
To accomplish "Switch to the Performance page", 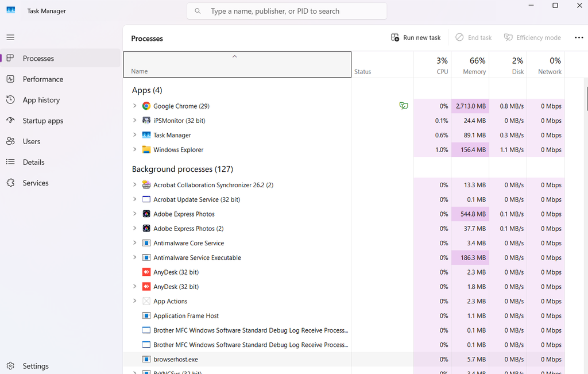I will tap(60, 79).
